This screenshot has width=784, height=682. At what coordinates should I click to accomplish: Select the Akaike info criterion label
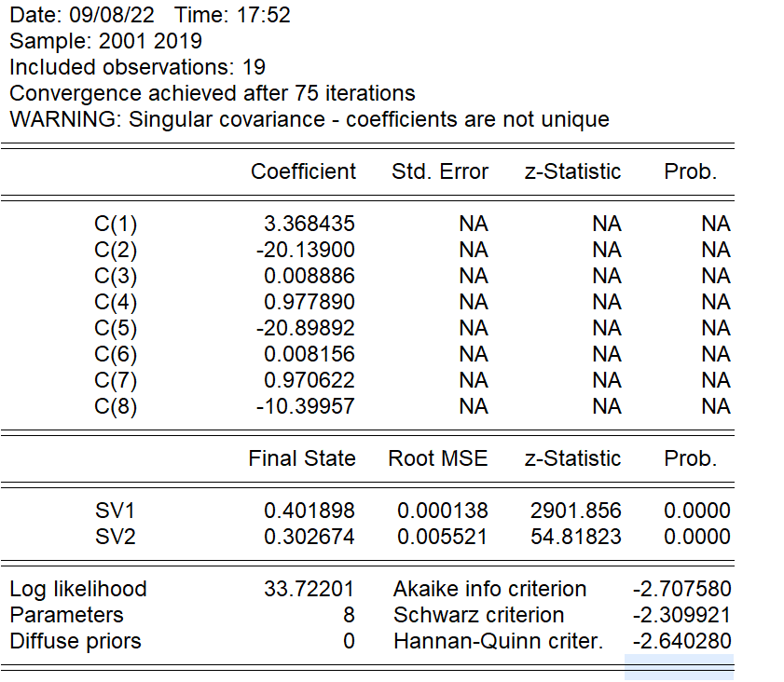click(x=489, y=589)
